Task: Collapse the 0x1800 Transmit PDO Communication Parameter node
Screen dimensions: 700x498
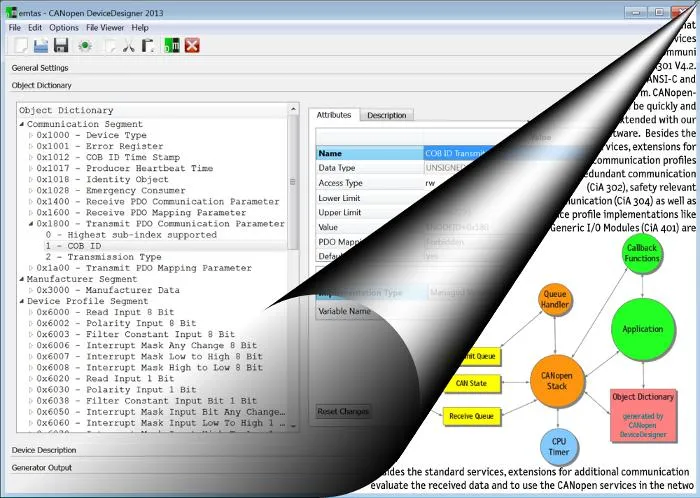Action: coord(31,224)
